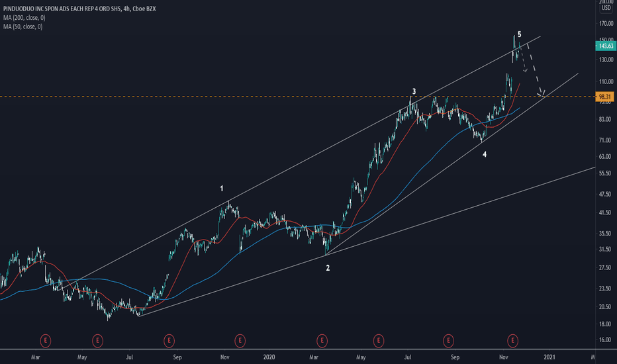This screenshot has width=617, height=364.
Task: Select the wave label 3 on the chart
Action: 414,92
